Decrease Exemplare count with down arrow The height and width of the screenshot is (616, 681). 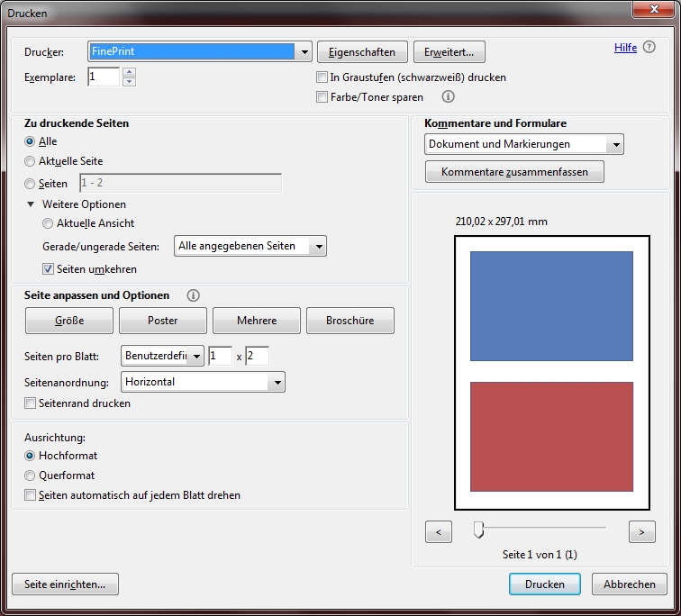coord(129,82)
